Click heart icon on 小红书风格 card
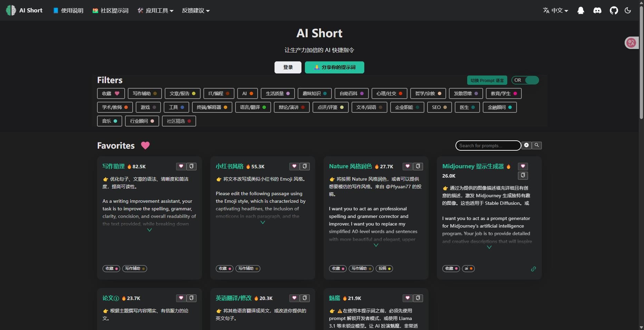Image resolution: width=644 pixels, height=330 pixels. 294,166
